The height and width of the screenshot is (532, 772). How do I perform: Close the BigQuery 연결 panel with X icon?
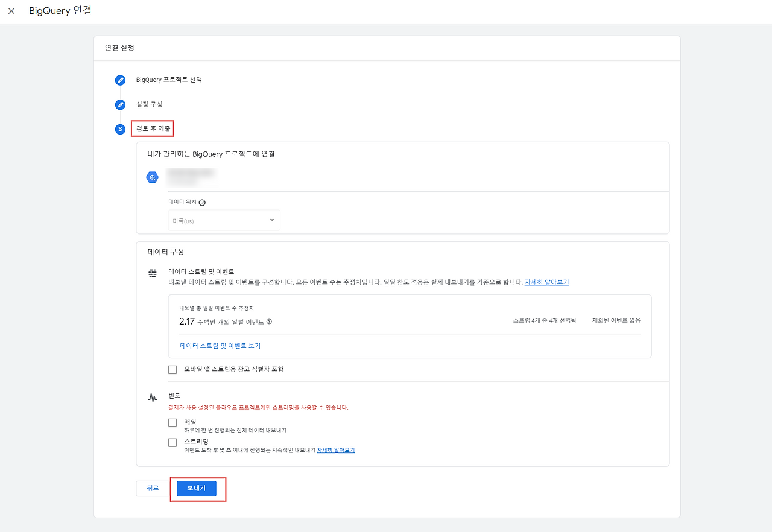[x=11, y=11]
